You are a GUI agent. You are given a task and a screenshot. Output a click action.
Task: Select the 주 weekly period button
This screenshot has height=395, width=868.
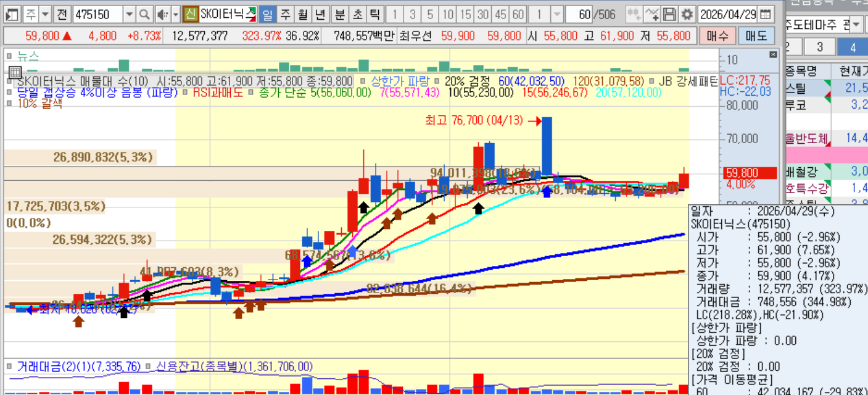coord(285,14)
